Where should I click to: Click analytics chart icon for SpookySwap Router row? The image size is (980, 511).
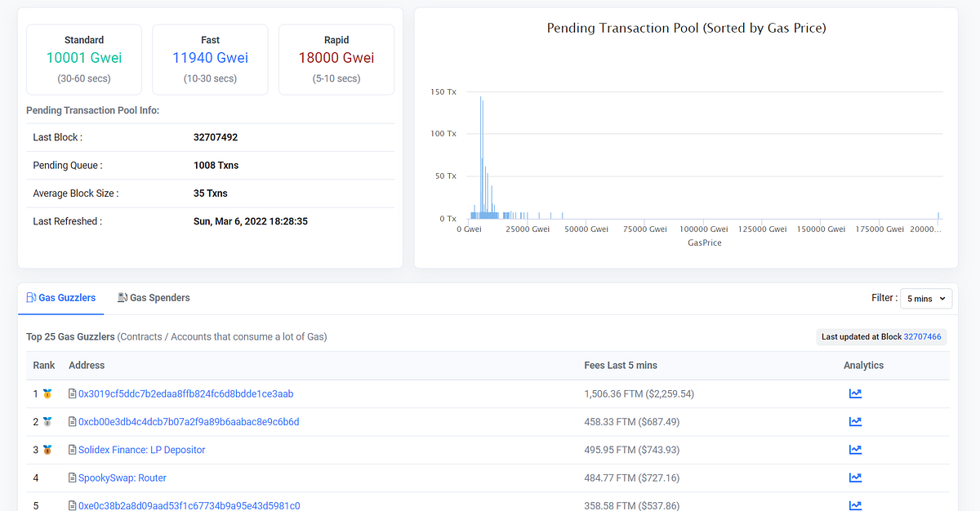pyautogui.click(x=855, y=478)
